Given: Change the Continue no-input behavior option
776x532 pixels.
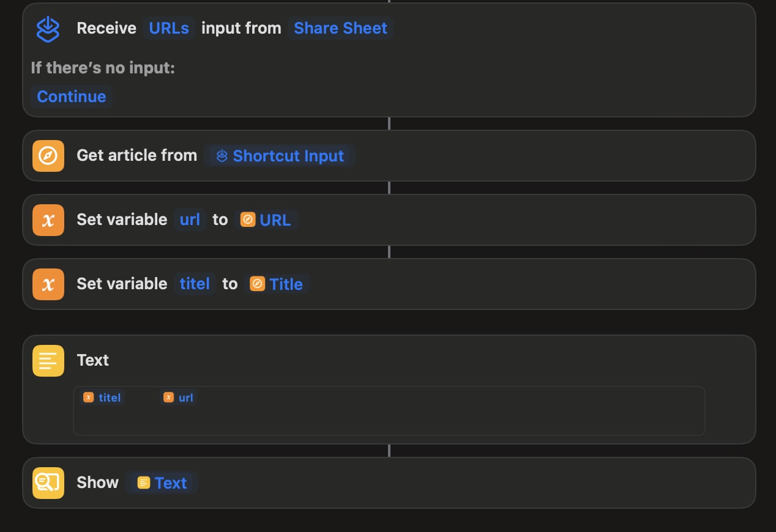Looking at the screenshot, I should coord(71,97).
